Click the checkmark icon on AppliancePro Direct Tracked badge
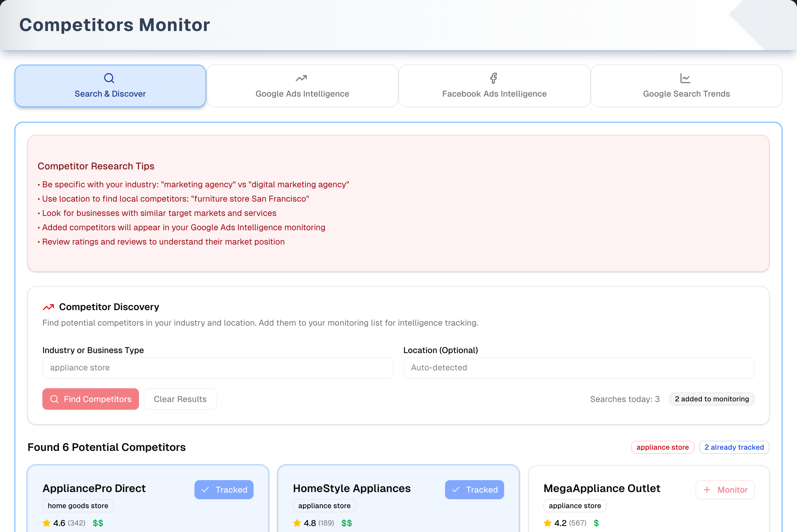Screen dimensions: 797x532 click(205, 490)
